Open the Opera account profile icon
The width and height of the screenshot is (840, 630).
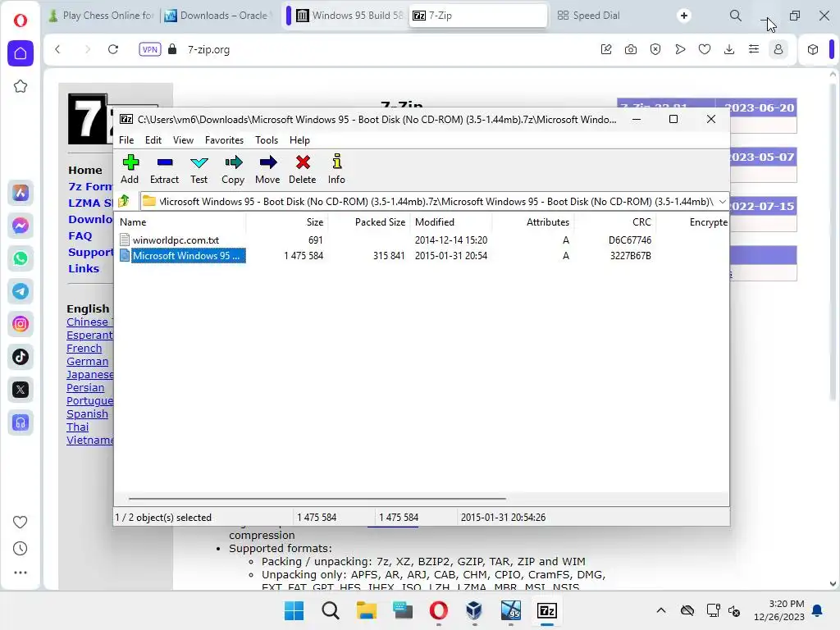pyautogui.click(x=778, y=49)
